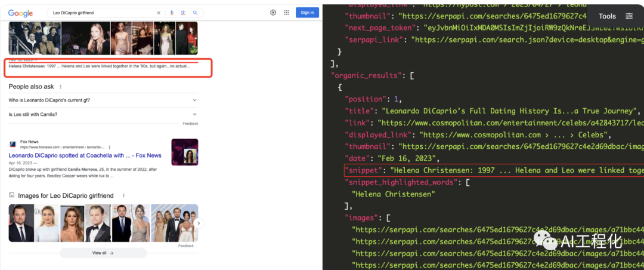Click JSON "snippet_highlighted_words" key

pyautogui.click(x=401, y=182)
